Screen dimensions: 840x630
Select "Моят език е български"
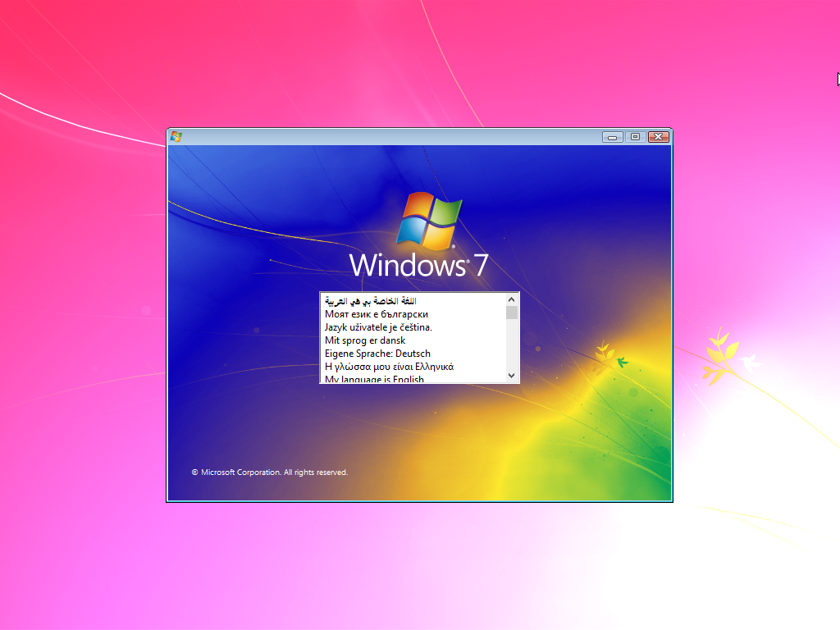click(413, 314)
